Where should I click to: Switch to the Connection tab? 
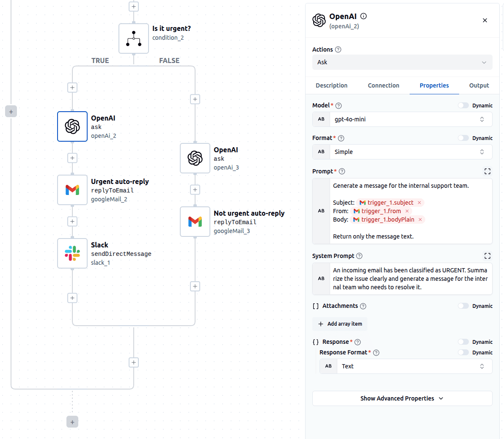pos(383,85)
